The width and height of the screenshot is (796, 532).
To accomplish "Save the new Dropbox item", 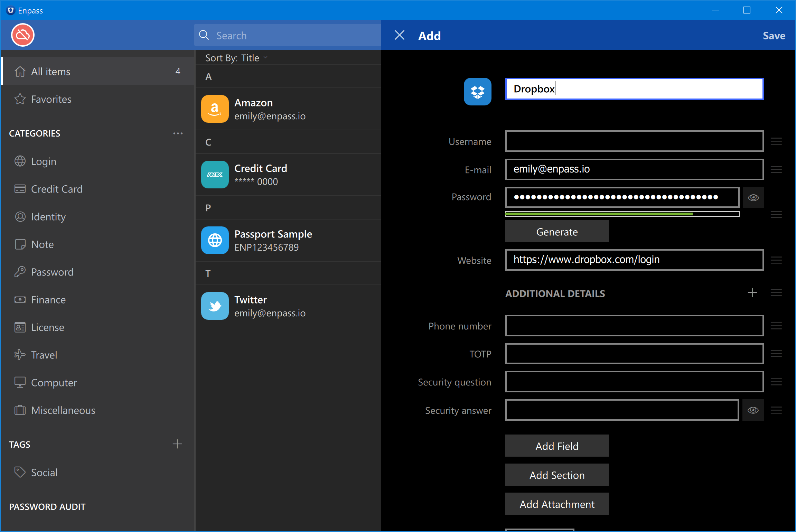I will click(x=774, y=36).
